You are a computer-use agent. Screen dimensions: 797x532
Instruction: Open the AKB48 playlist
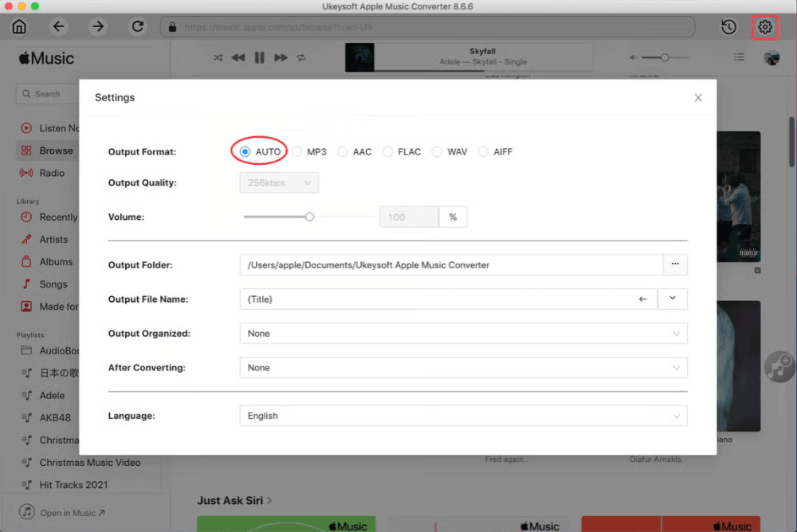point(55,417)
